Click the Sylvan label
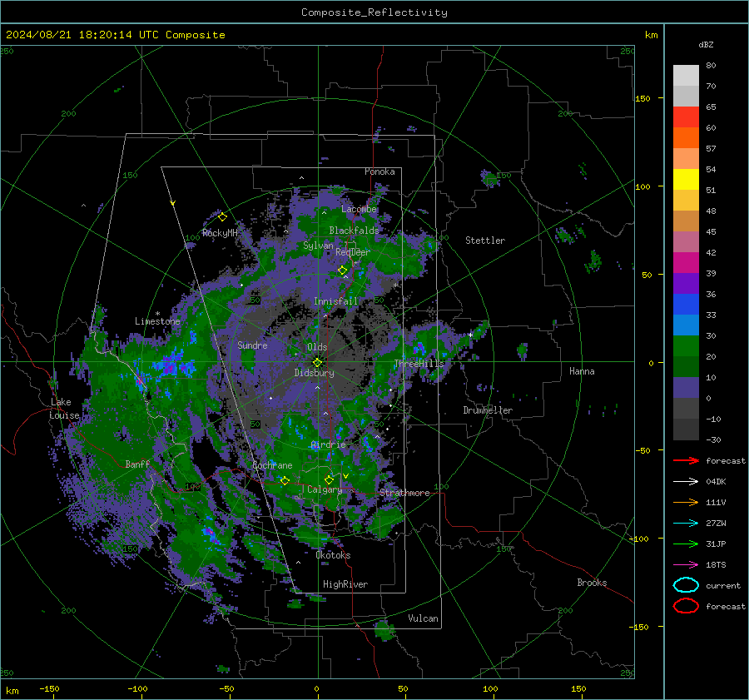 (318, 246)
